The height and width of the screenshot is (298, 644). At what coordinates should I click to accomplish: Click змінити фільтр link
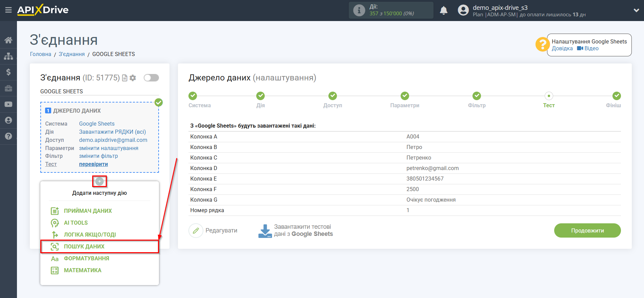[98, 156]
